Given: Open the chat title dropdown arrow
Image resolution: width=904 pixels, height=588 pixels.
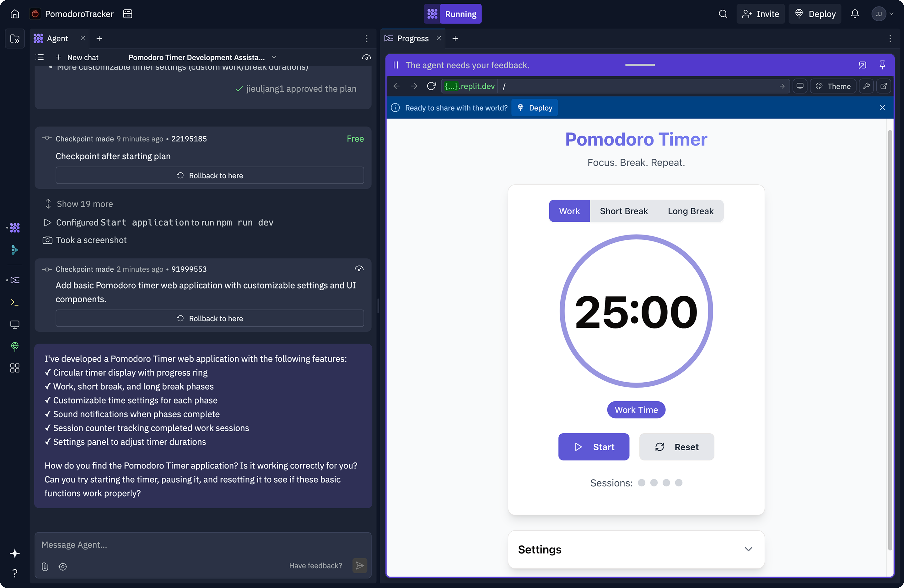Looking at the screenshot, I should coord(274,57).
